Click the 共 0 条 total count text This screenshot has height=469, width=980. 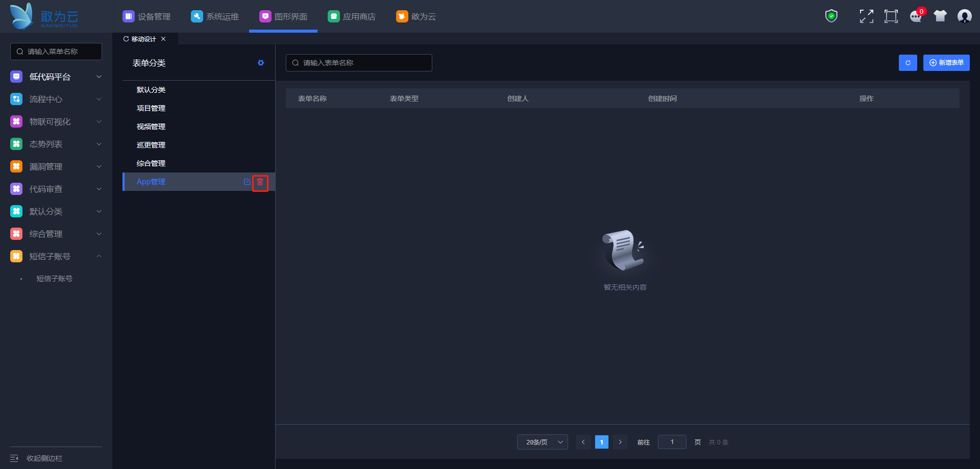pyautogui.click(x=719, y=442)
